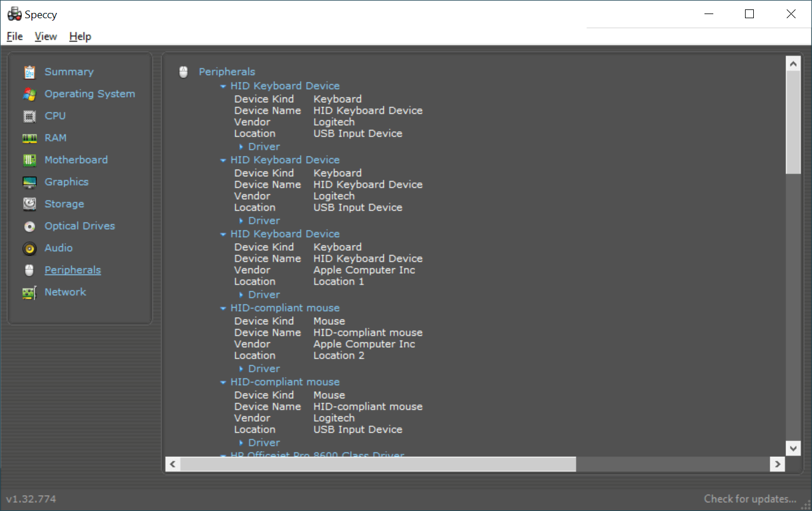Image resolution: width=812 pixels, height=511 pixels.
Task: Click the Optical Drives disc icon
Action: coord(29,226)
